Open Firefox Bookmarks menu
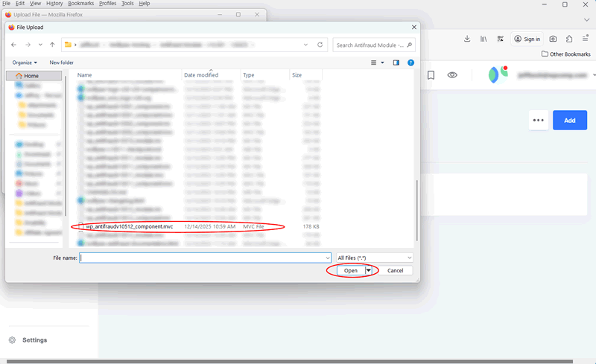 pyautogui.click(x=81, y=4)
